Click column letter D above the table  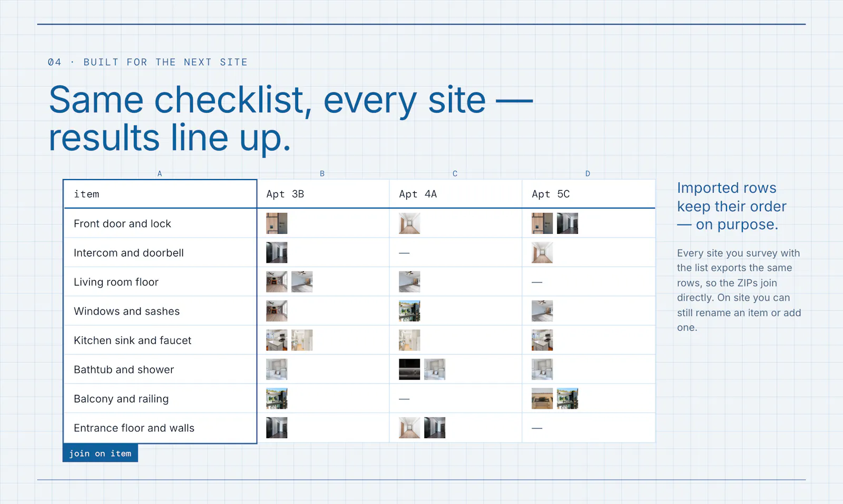click(587, 173)
